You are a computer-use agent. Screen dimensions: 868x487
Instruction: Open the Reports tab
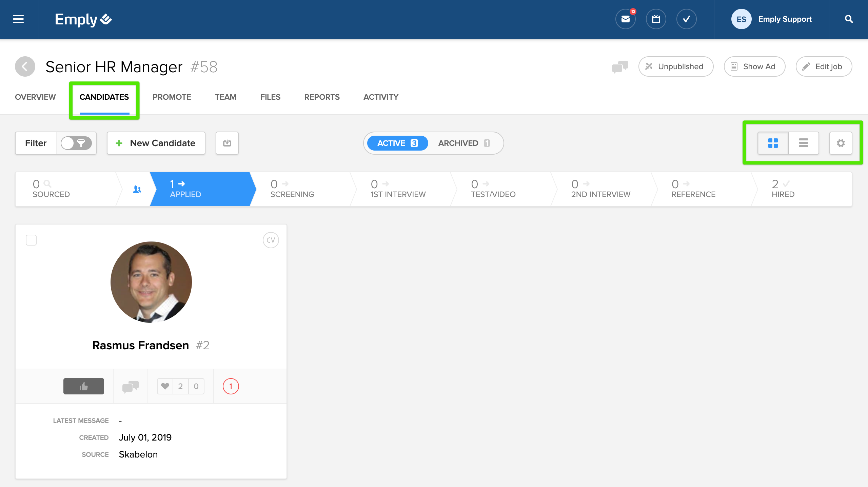point(321,97)
